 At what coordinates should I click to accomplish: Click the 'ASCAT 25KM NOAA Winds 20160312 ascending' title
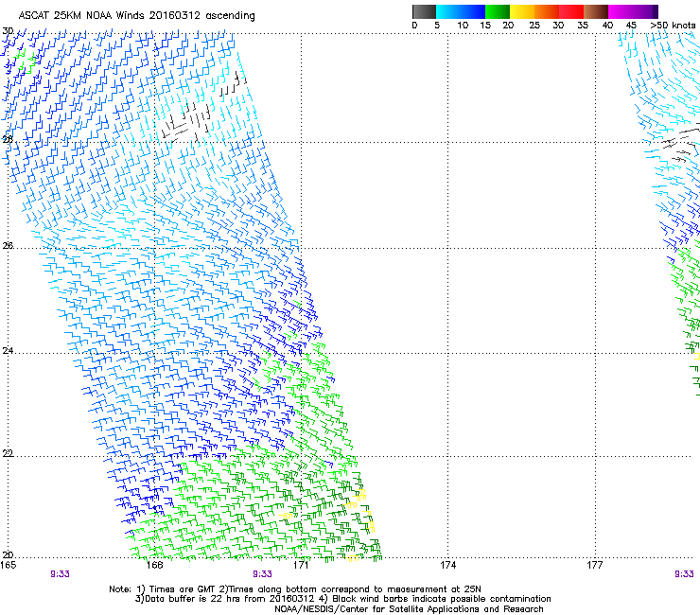pos(136,16)
